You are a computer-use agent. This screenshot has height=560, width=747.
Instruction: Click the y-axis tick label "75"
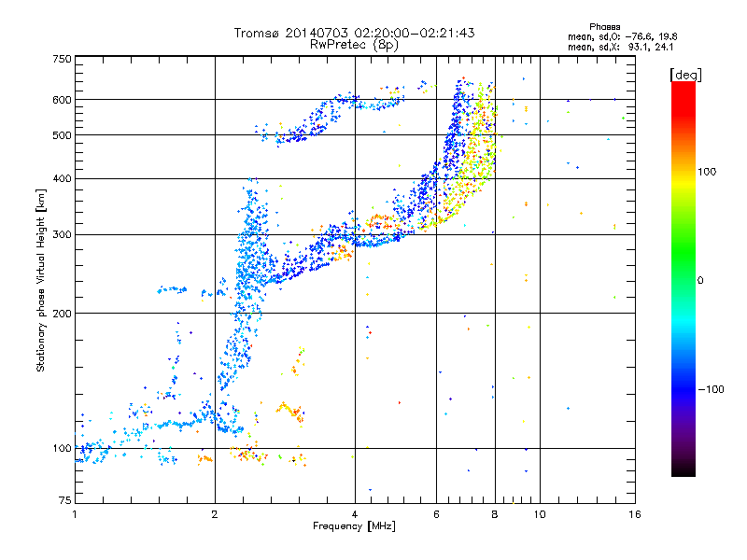pos(65,500)
